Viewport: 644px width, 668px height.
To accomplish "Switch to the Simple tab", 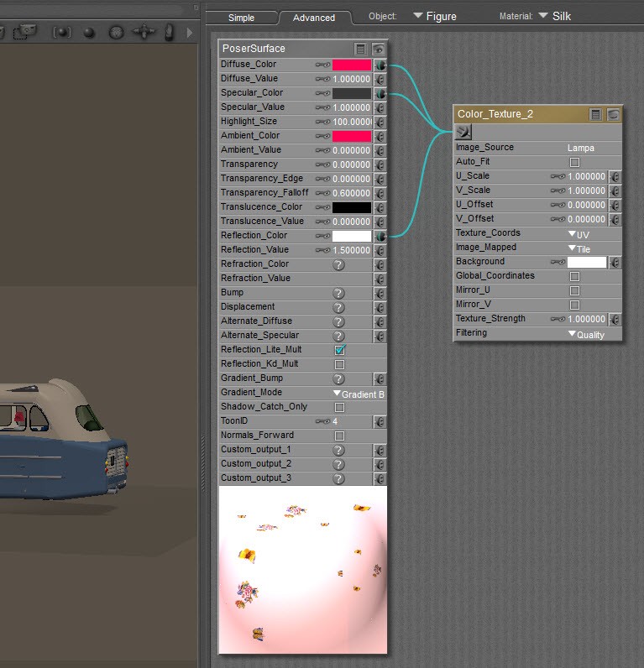I will click(241, 18).
